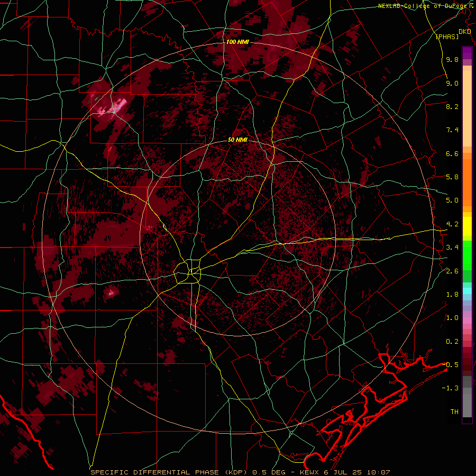
Task: Click the "[PHAS]" units label
Action: tap(447, 36)
